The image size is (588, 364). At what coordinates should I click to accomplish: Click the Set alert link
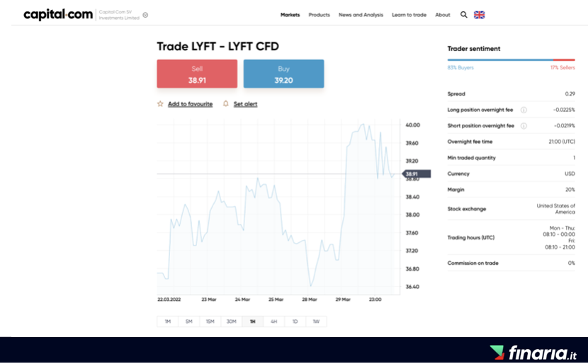(x=245, y=104)
